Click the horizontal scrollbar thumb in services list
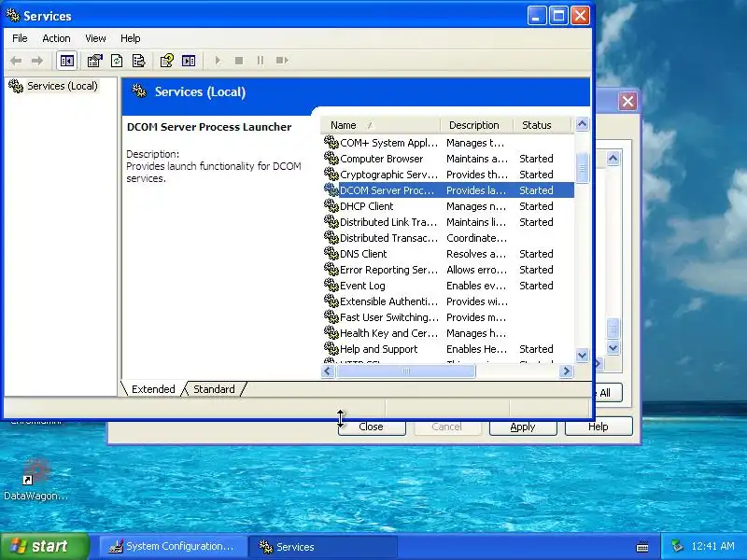Screen dimensions: 747x560 click(x=405, y=371)
